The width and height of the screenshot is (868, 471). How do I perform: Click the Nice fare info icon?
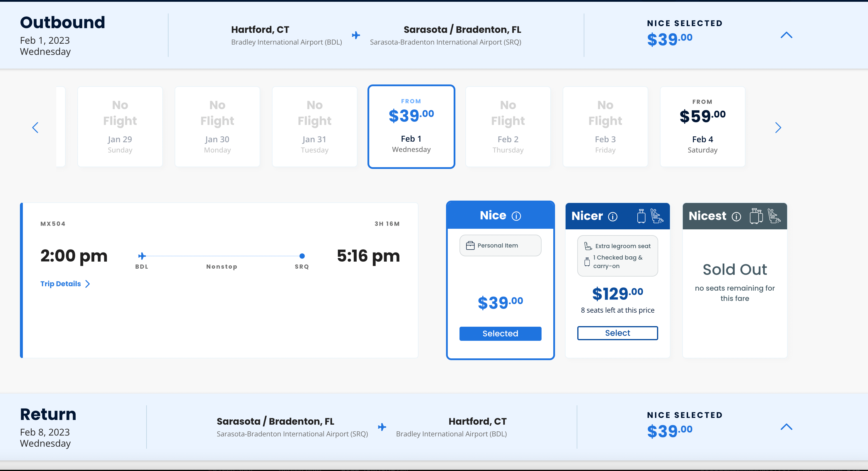516,216
